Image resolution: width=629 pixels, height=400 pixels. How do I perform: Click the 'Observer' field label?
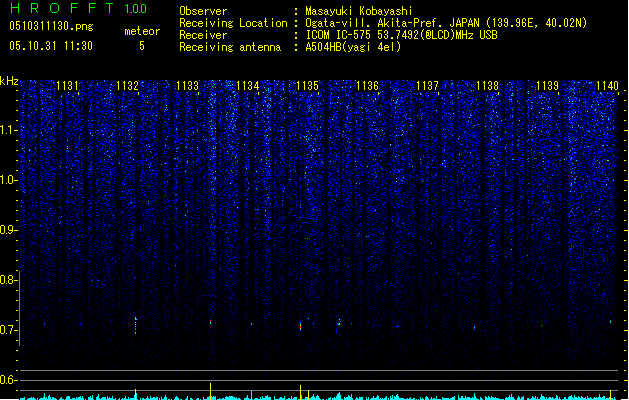coord(203,11)
